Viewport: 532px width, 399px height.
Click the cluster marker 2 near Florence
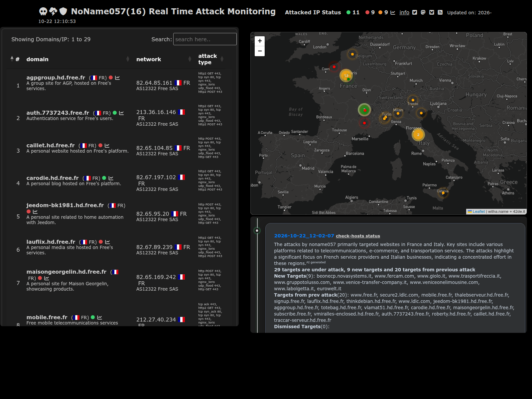coord(418,135)
